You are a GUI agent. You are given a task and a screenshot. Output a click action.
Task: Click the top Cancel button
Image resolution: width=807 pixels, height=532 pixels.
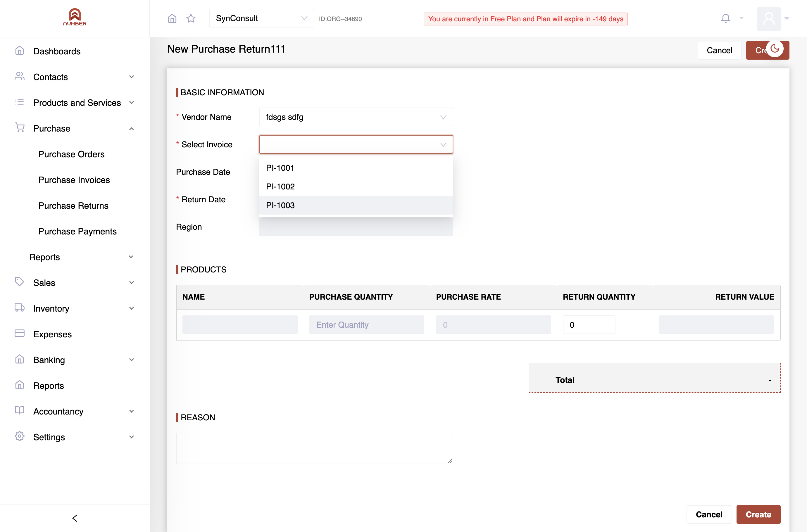tap(719, 50)
